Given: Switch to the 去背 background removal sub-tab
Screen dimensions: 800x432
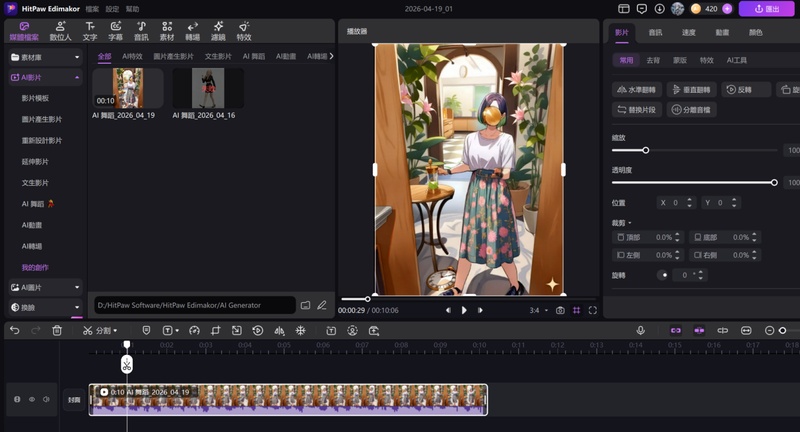Looking at the screenshot, I should 653,60.
